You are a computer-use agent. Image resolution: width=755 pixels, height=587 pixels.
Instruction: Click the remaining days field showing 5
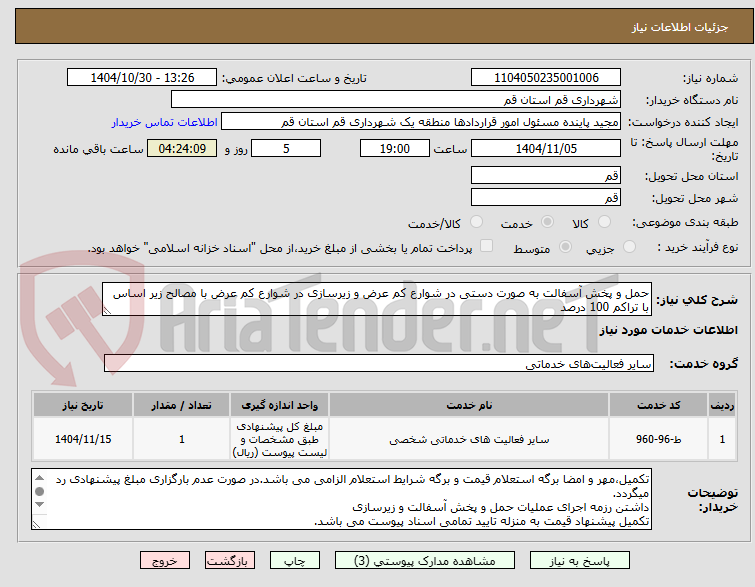pyautogui.click(x=286, y=148)
